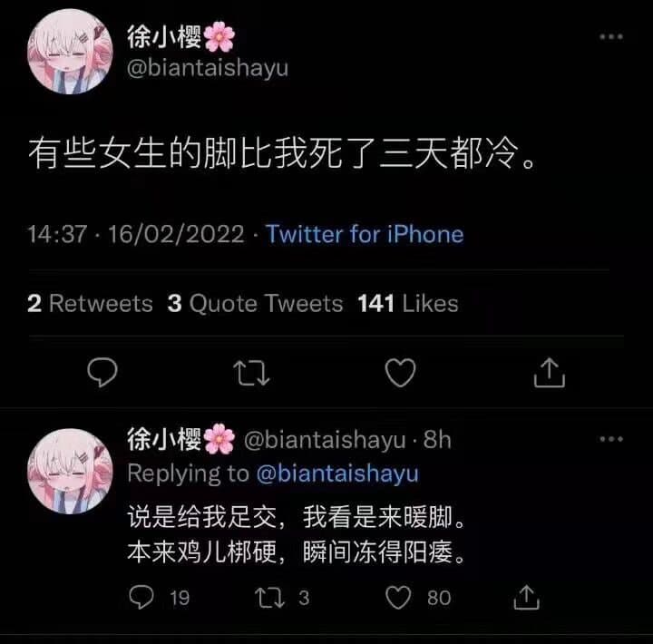Open the three-dot menu of the main tweet
Screen dimensions: 653x644
click(611, 36)
